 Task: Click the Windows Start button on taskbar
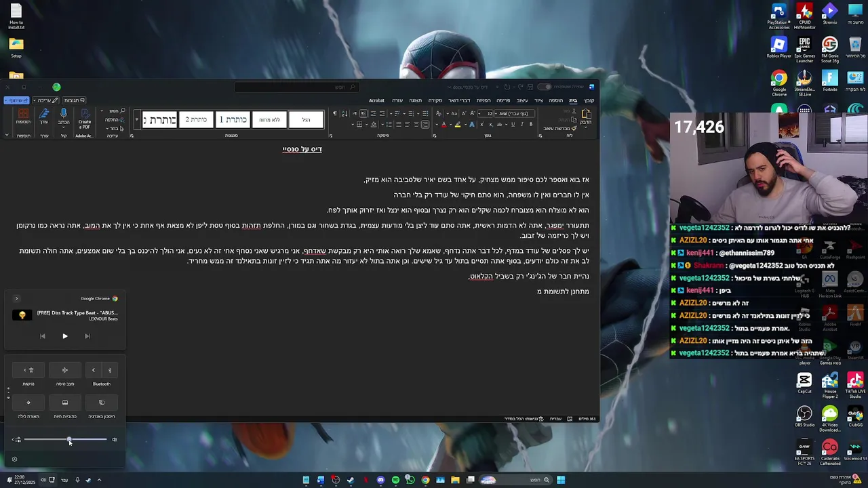tap(561, 480)
